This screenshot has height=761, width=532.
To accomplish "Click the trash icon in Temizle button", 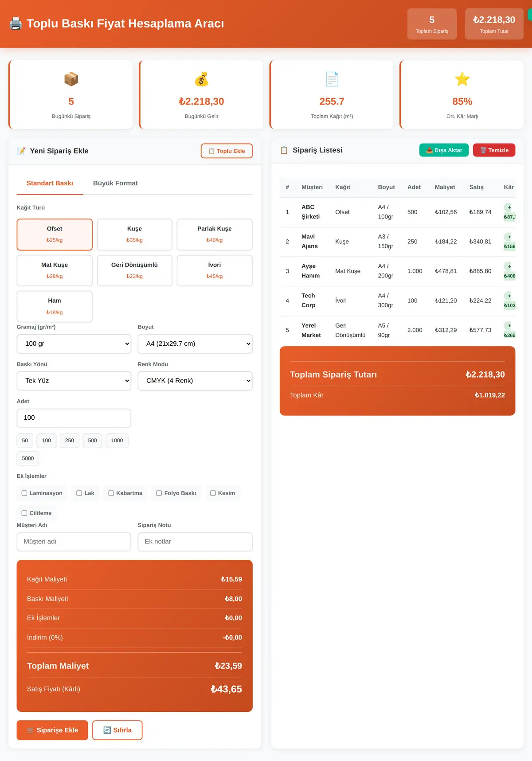I will [483, 150].
